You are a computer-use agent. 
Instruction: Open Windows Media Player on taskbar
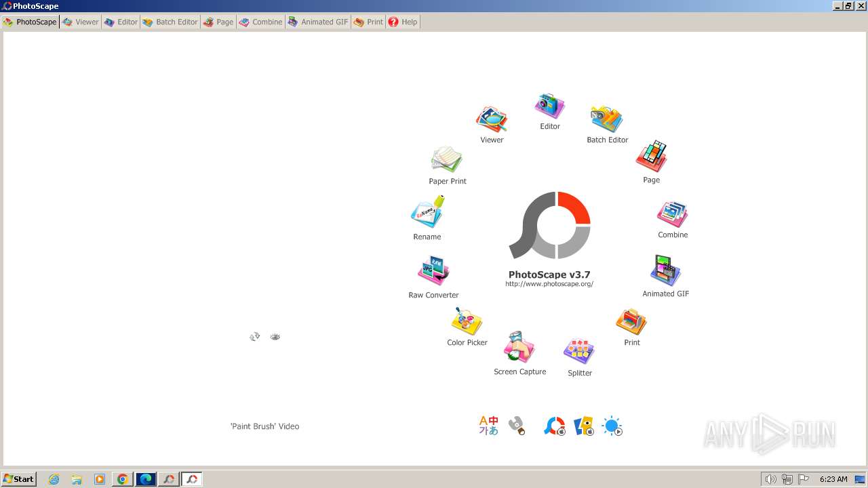[x=100, y=479]
